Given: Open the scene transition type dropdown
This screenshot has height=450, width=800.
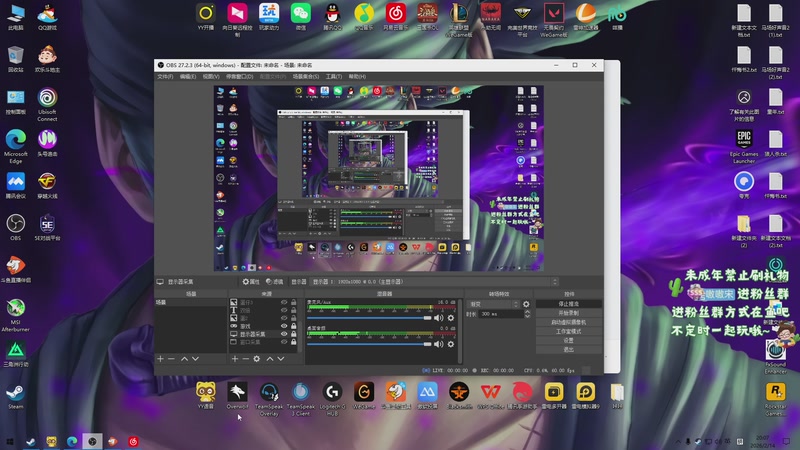Looking at the screenshot, I should coord(494,304).
